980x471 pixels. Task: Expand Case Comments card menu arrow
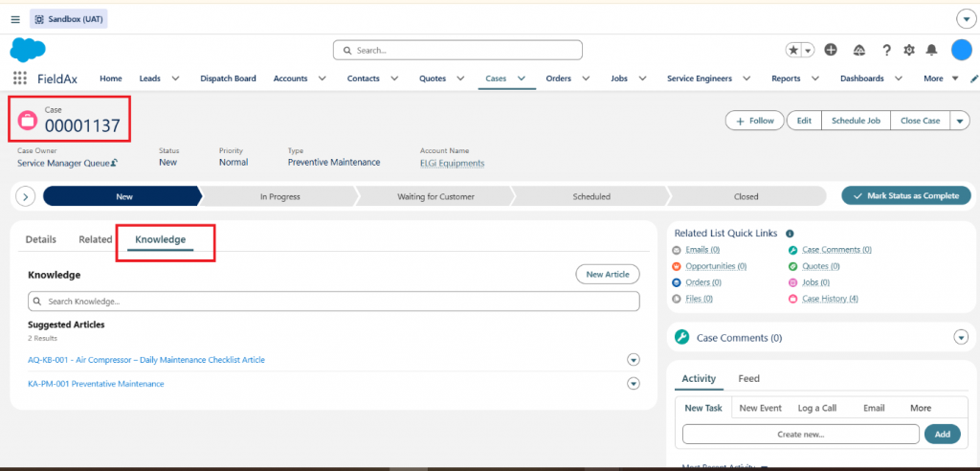point(961,338)
